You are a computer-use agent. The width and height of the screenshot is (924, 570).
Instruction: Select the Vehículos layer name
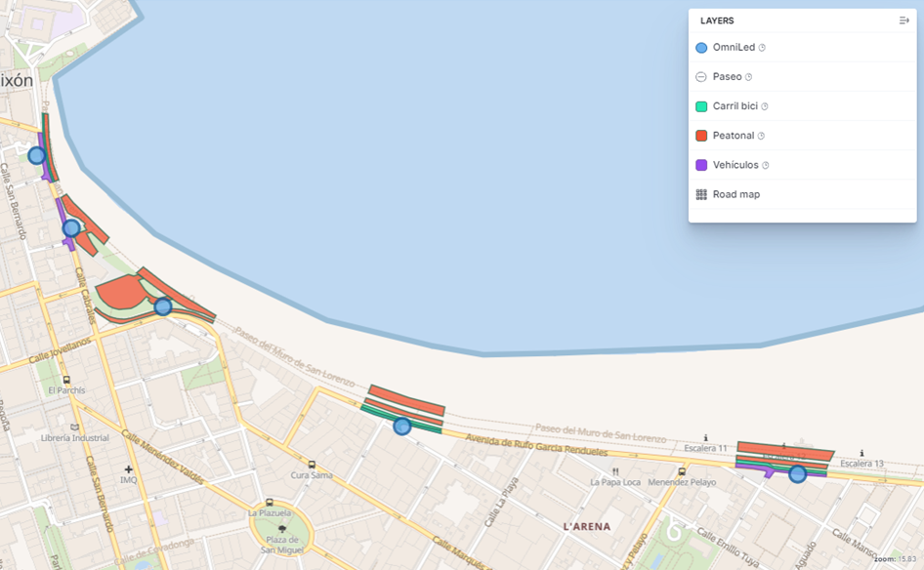(x=735, y=165)
